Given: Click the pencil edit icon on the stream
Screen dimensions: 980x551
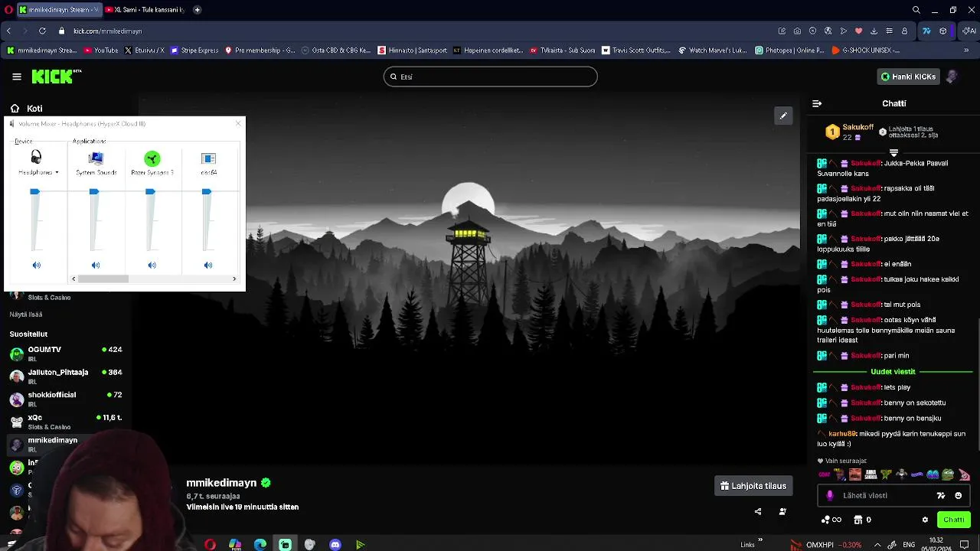Looking at the screenshot, I should (783, 116).
